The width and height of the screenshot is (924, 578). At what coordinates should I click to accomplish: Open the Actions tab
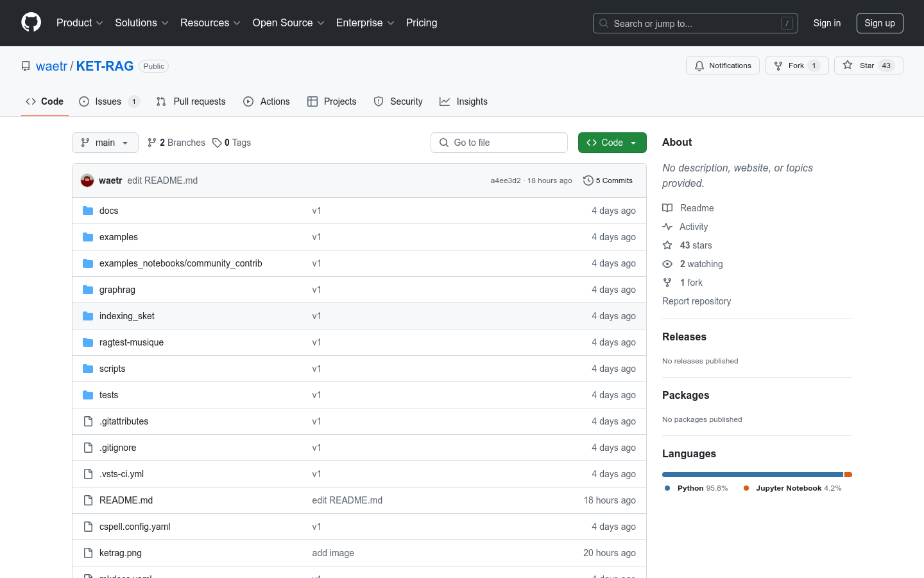point(267,101)
